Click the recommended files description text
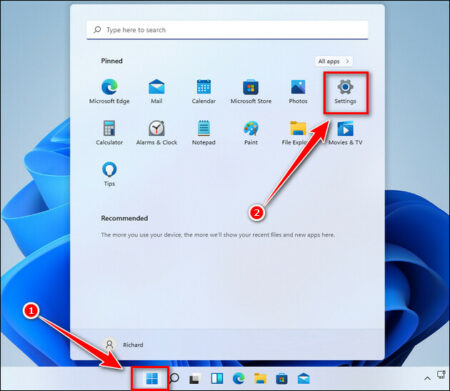The height and width of the screenshot is (391, 450). click(x=218, y=235)
